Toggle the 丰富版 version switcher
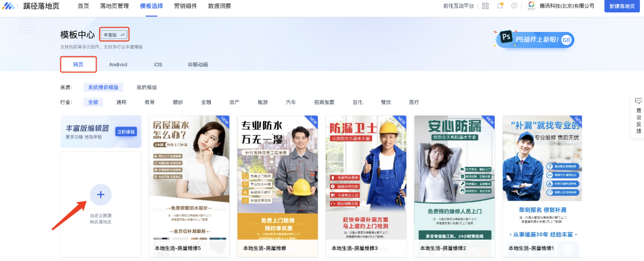The width and height of the screenshot is (644, 261). 114,35
